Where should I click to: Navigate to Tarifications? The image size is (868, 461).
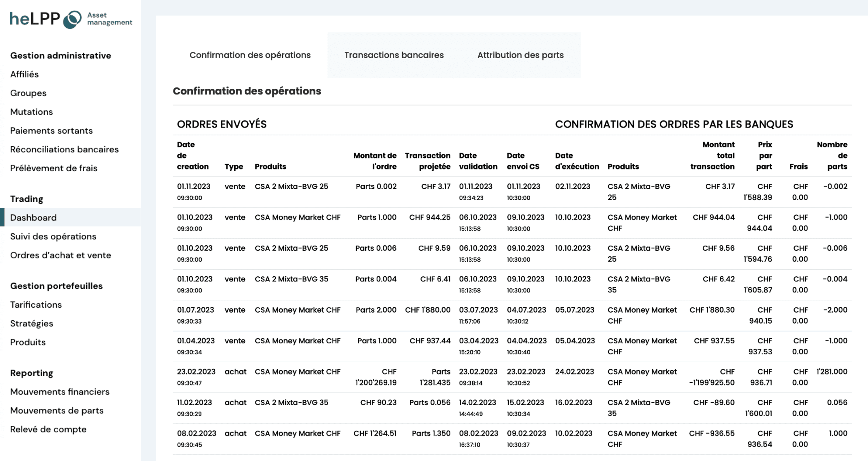pos(36,305)
